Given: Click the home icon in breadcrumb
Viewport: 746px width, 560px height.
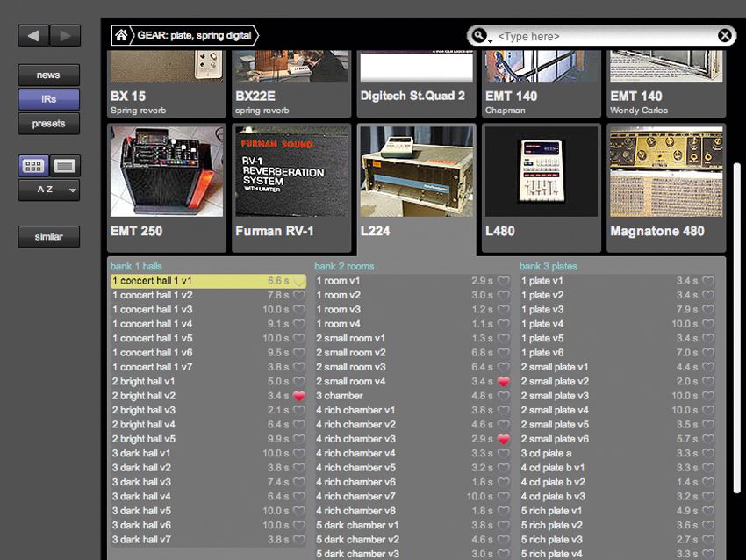Looking at the screenshot, I should (x=121, y=35).
